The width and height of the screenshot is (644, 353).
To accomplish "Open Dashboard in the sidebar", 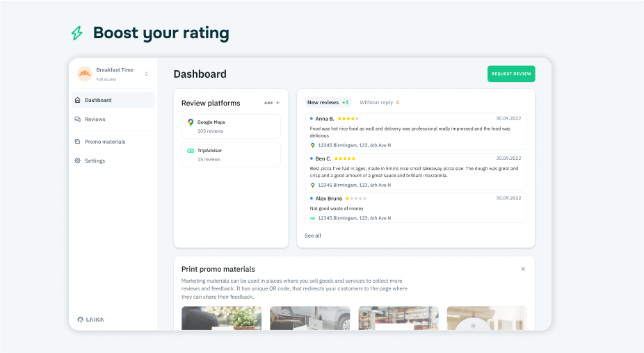I will (x=98, y=100).
